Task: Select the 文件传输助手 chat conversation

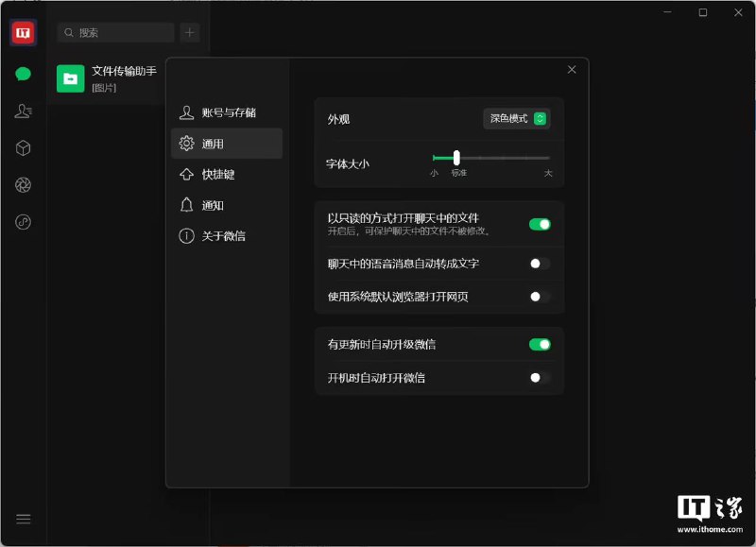Action: coord(113,78)
